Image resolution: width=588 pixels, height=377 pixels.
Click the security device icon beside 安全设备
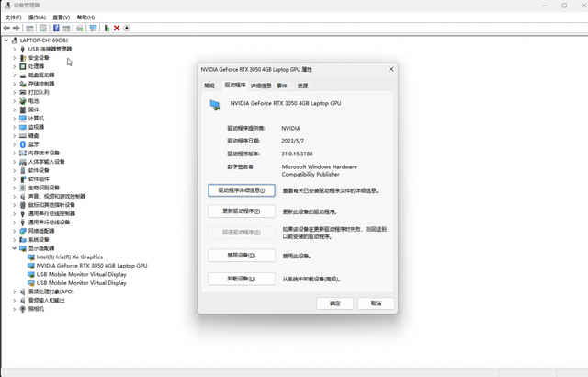click(x=23, y=58)
